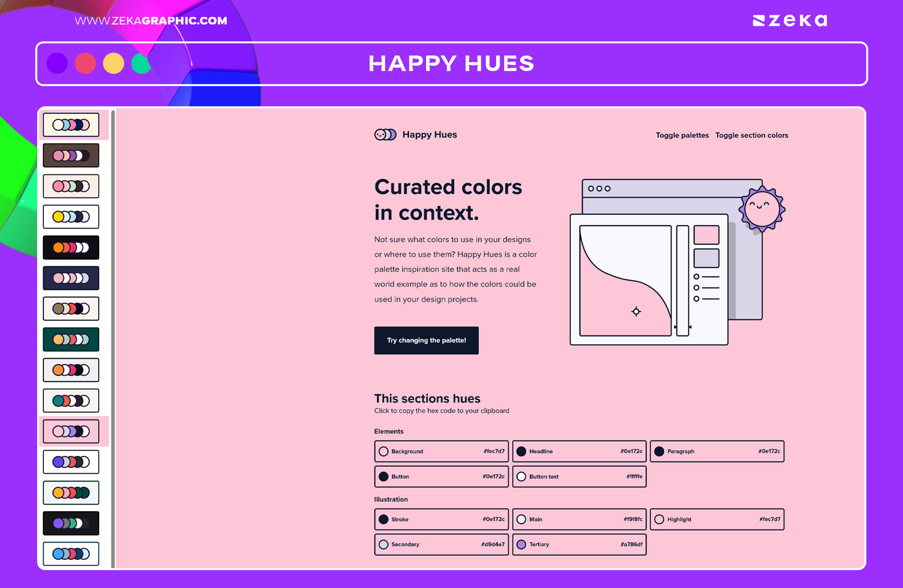
Task: Toggle the currently highlighted purple palette
Action: (x=71, y=431)
